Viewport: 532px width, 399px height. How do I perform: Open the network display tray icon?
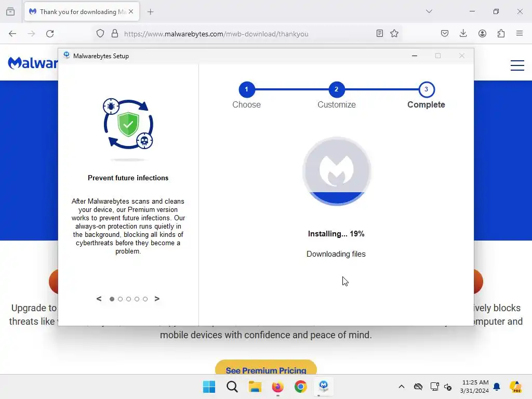click(434, 387)
